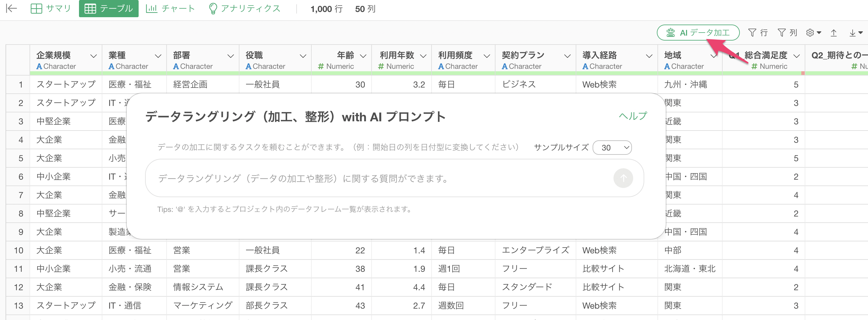Click the upload/export arrow icon

click(834, 33)
